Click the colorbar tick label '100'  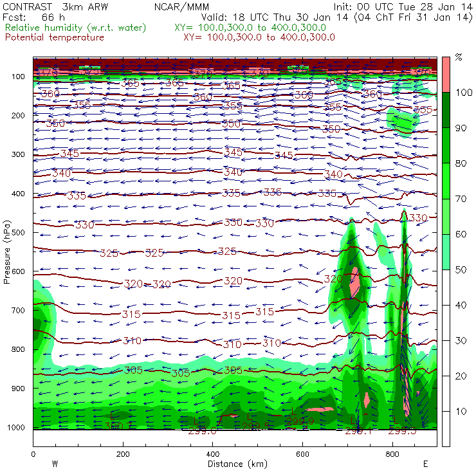pos(464,92)
